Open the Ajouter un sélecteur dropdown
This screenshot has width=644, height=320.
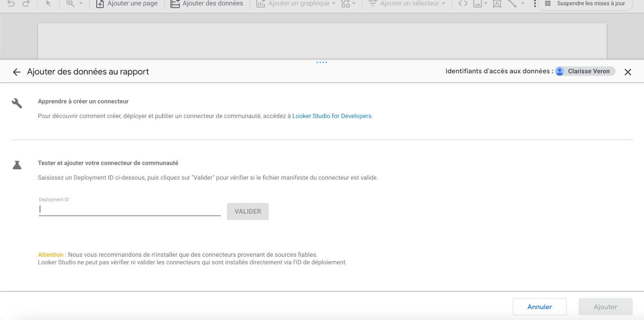(407, 4)
